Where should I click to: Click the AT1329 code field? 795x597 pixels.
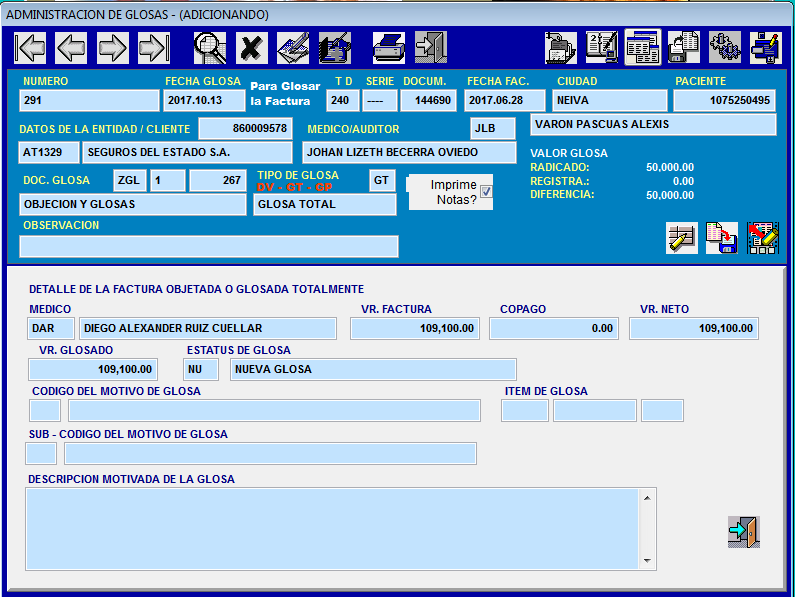coord(49,152)
